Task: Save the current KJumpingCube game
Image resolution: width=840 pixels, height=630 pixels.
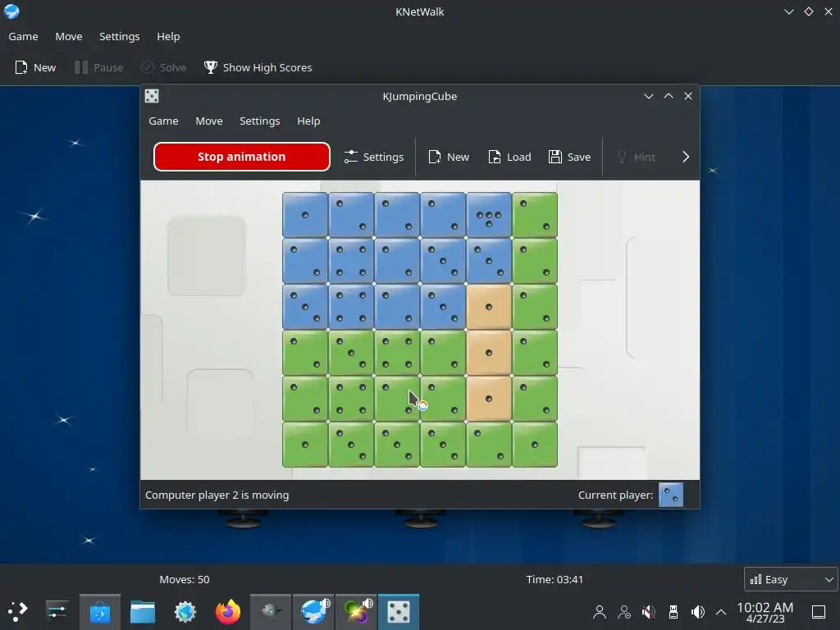Action: (569, 157)
